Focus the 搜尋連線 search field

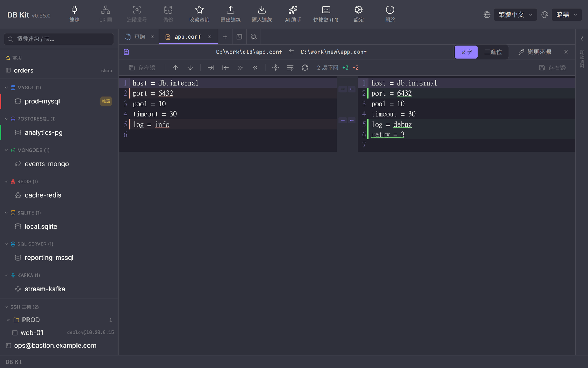click(59, 39)
